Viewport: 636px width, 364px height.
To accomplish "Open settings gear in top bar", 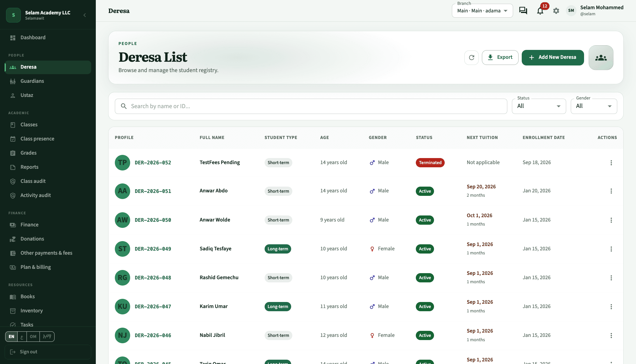I will [556, 11].
